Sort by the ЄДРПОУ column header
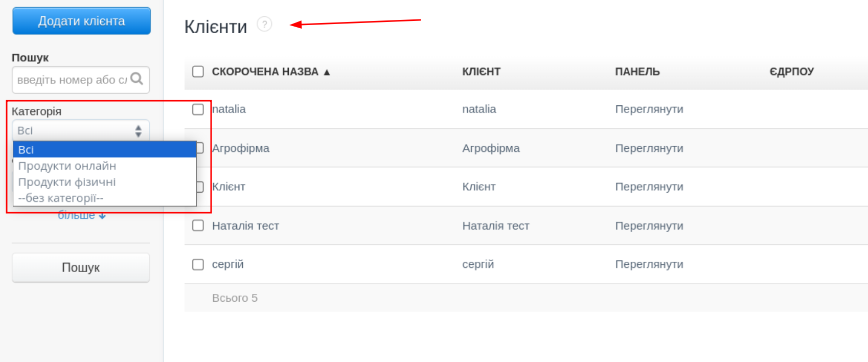This screenshot has width=868, height=362. tap(791, 72)
